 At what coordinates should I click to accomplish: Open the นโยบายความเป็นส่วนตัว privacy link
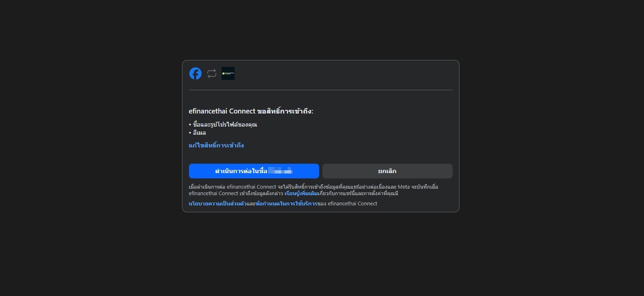point(218,203)
